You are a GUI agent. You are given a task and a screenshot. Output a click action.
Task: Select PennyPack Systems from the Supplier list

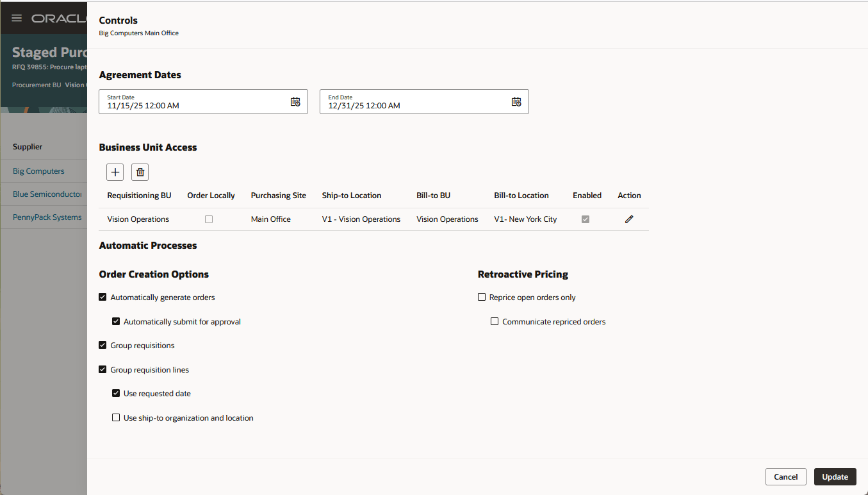[47, 217]
